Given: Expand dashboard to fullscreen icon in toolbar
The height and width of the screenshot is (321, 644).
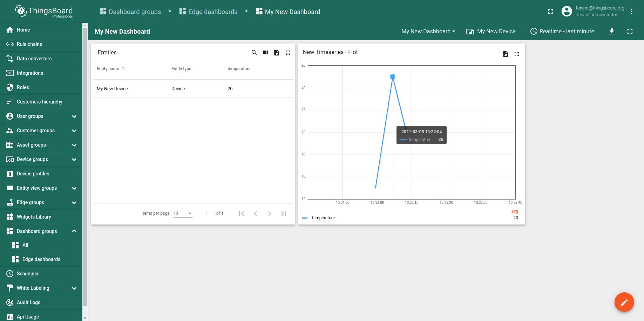Looking at the screenshot, I should point(630,31).
